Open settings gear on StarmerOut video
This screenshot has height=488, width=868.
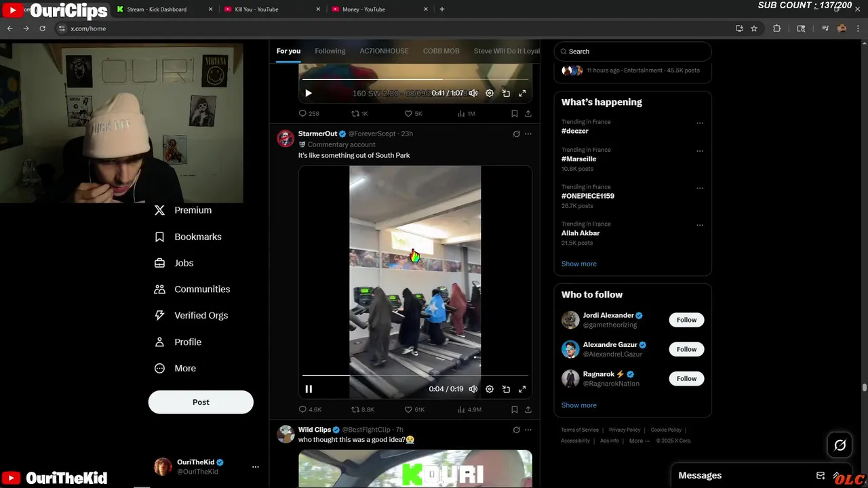tap(490, 389)
